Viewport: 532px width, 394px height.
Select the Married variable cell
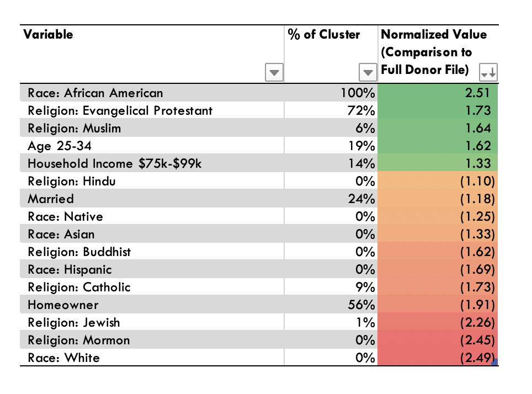(152, 199)
